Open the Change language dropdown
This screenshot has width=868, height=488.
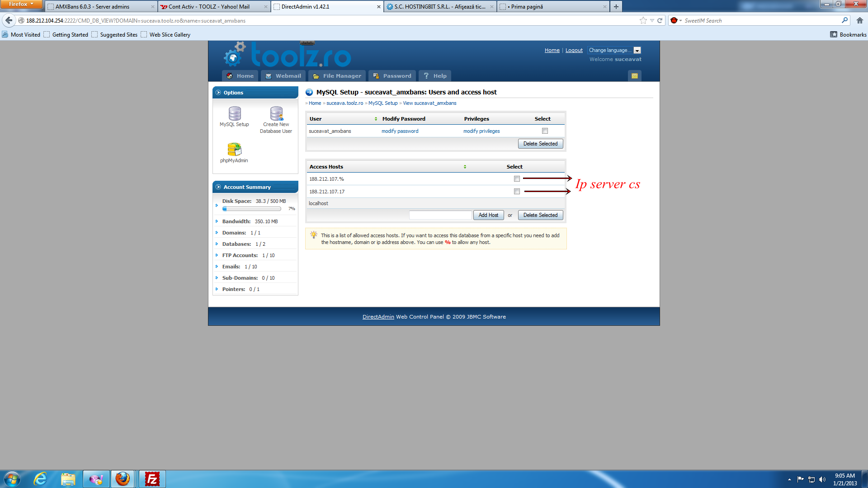pos(614,50)
